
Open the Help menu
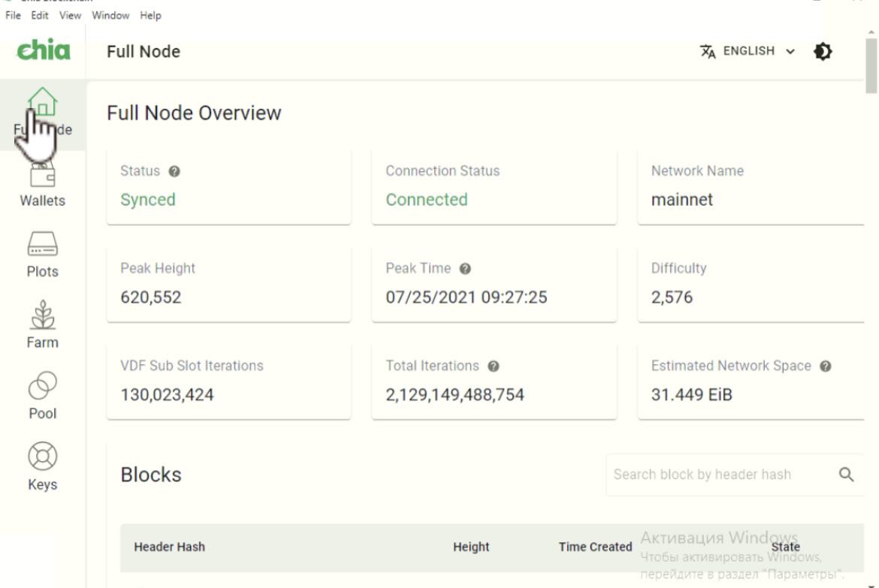150,16
